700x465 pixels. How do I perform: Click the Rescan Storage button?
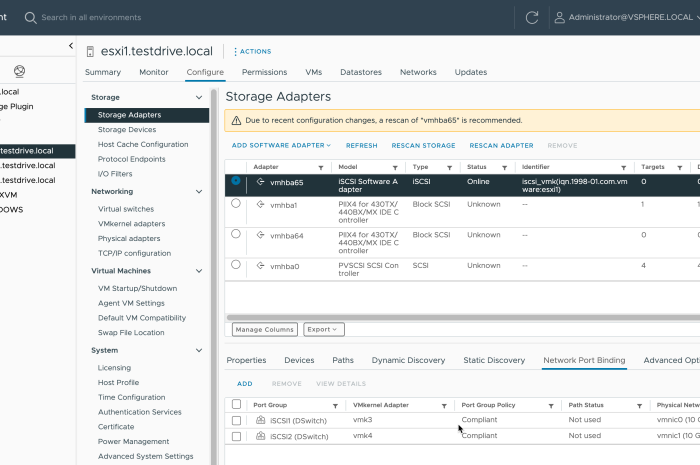pos(423,145)
